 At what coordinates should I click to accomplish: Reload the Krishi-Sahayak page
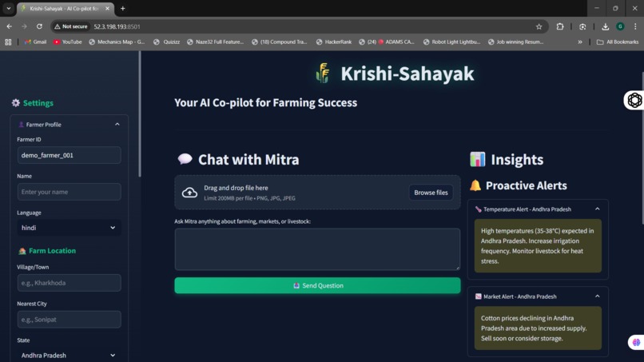pyautogui.click(x=39, y=26)
